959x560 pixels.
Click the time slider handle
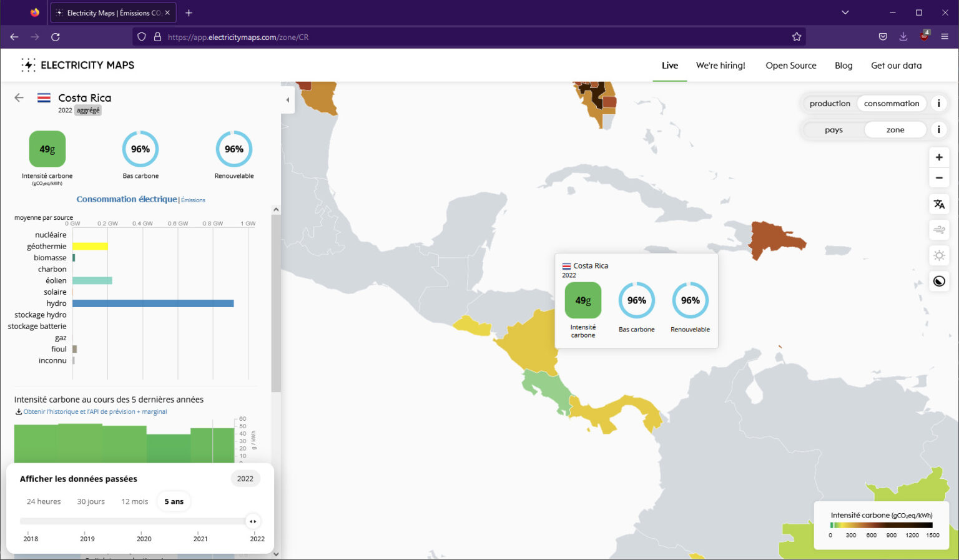click(253, 521)
